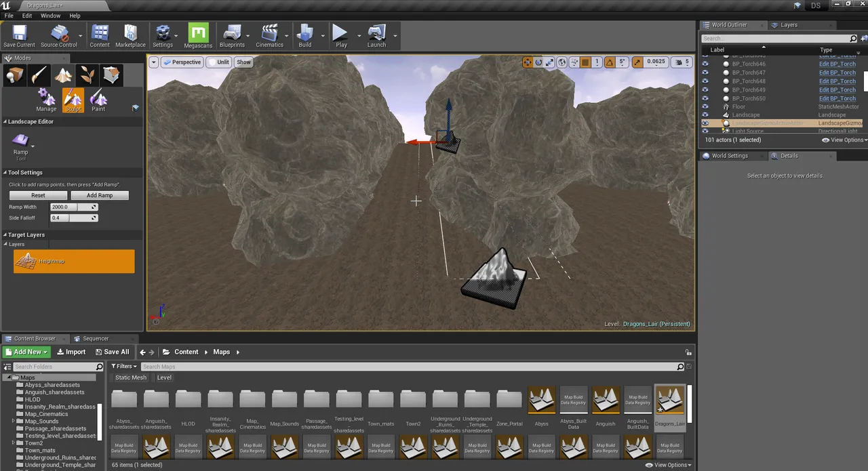Screen dimensions: 868x471
Task: Open rotation snap angle 5° dropdown
Action: [x=622, y=62]
